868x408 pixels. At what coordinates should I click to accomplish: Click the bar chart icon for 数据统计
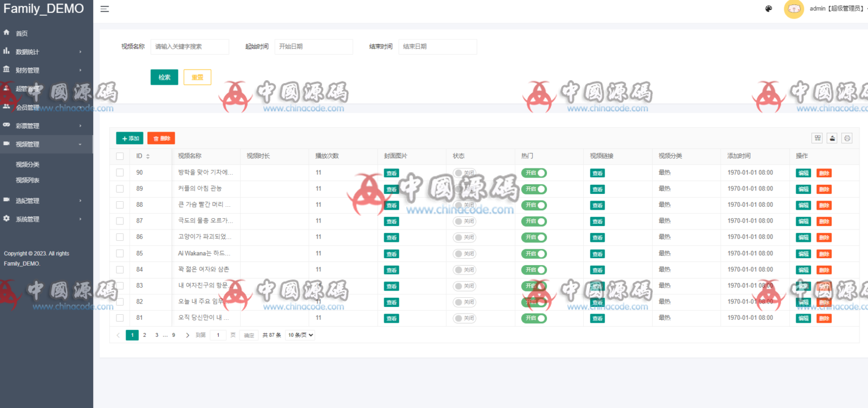[7, 51]
